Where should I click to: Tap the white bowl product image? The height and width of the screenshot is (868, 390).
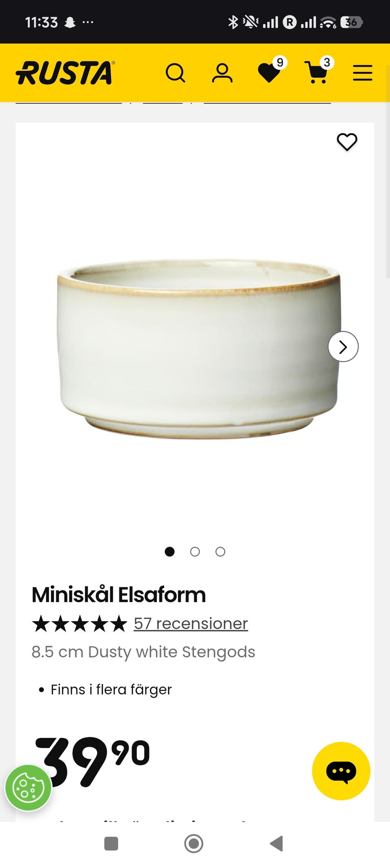[198, 349]
